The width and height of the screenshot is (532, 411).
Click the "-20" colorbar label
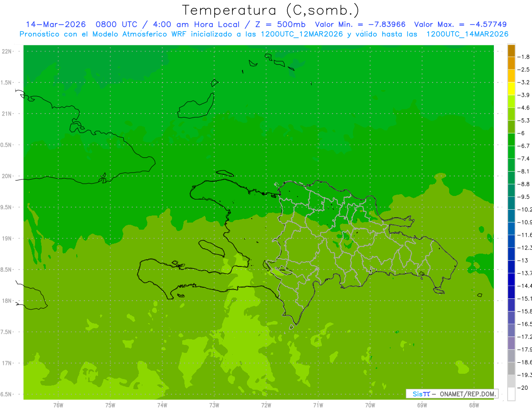pos(523,388)
